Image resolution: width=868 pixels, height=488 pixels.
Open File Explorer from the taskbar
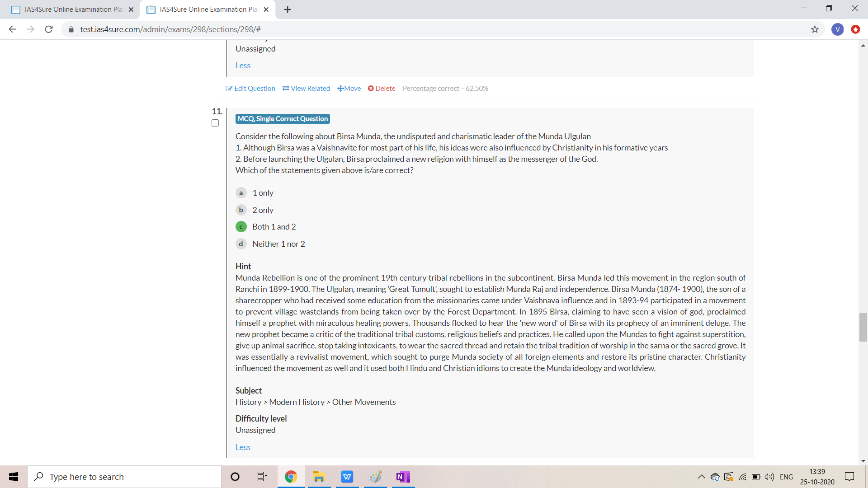pos(319,477)
